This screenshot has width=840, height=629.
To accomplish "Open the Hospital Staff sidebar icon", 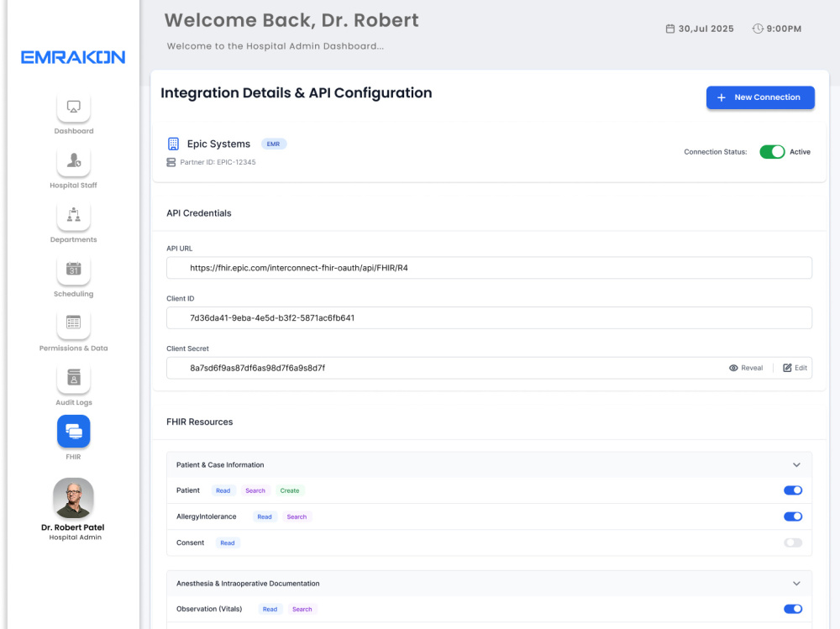I will 73,160.
